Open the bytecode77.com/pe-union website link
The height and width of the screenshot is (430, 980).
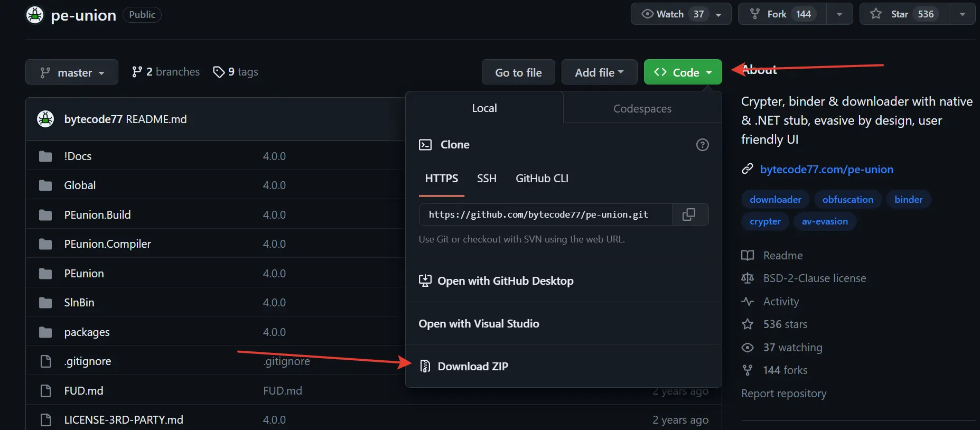tap(826, 169)
